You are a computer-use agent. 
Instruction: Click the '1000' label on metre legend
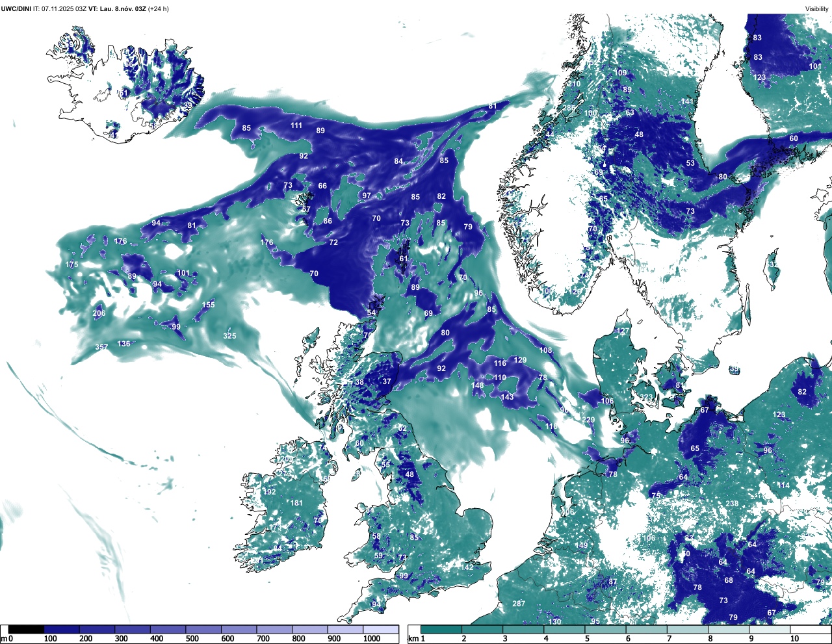pyautogui.click(x=372, y=639)
